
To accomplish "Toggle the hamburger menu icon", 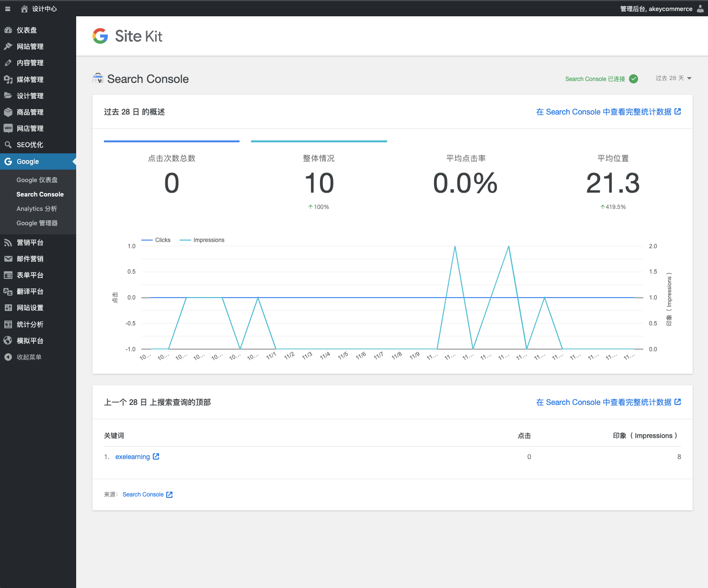I will coord(8,9).
